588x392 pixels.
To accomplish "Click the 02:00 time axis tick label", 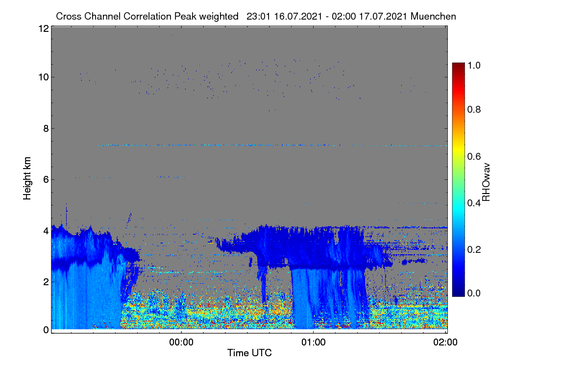I will click(445, 343).
